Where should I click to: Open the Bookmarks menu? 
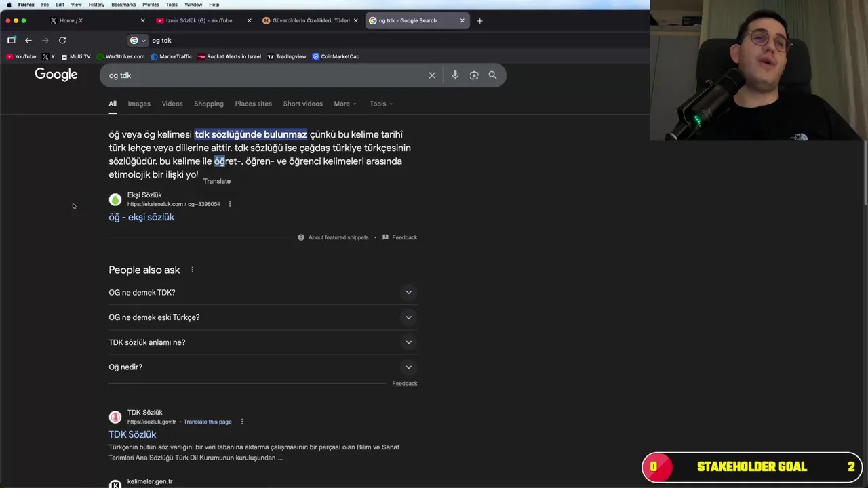[x=123, y=5]
